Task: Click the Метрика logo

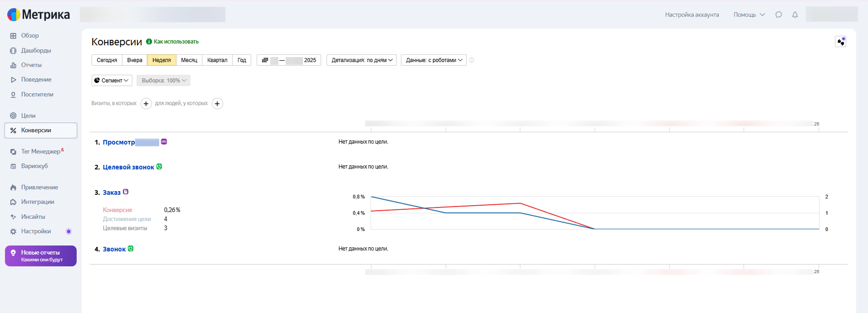Action: 39,14
